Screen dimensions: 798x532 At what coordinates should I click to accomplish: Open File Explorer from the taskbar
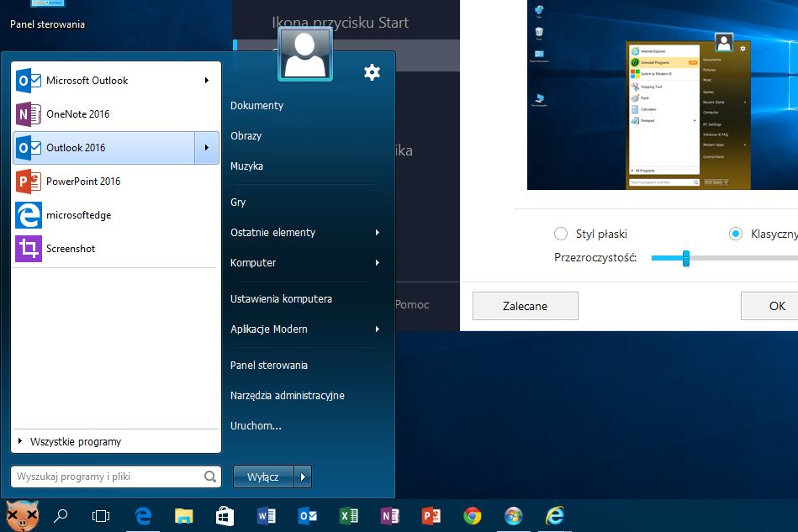click(183, 516)
